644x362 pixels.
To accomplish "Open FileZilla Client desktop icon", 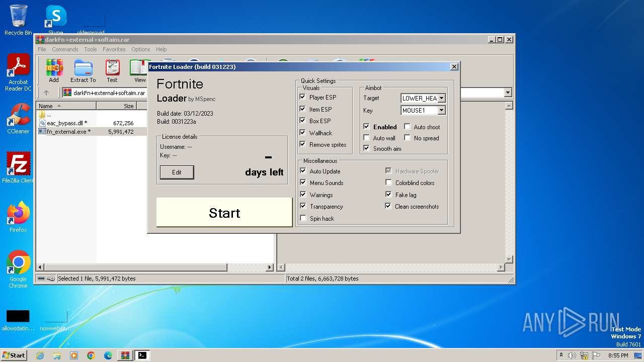I will pyautogui.click(x=18, y=168).
